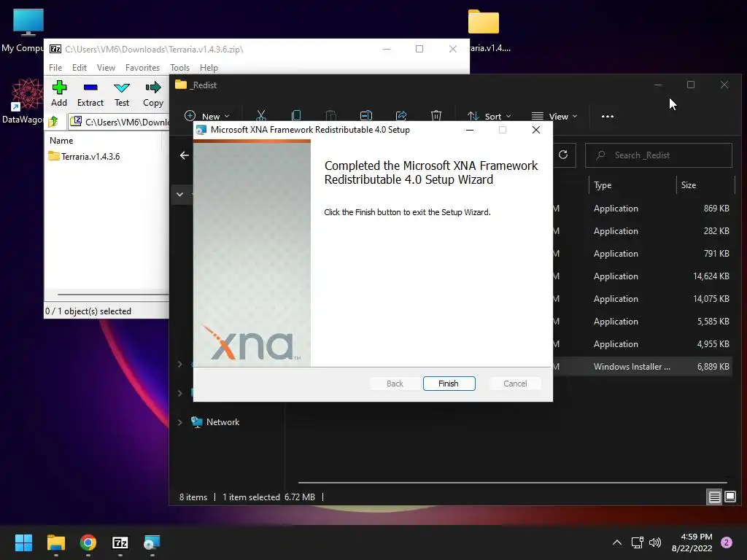The image size is (747, 560).
Task: Open Google Chrome from taskbar
Action: coord(88,542)
